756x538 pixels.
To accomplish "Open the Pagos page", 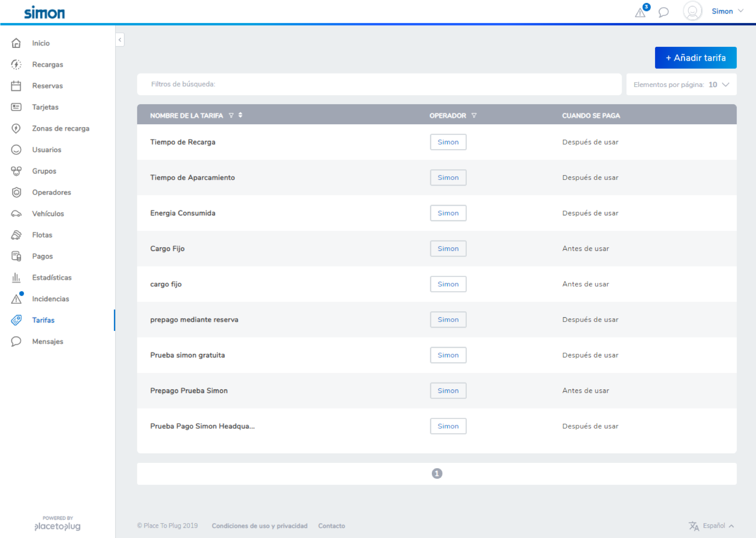I will [x=43, y=256].
